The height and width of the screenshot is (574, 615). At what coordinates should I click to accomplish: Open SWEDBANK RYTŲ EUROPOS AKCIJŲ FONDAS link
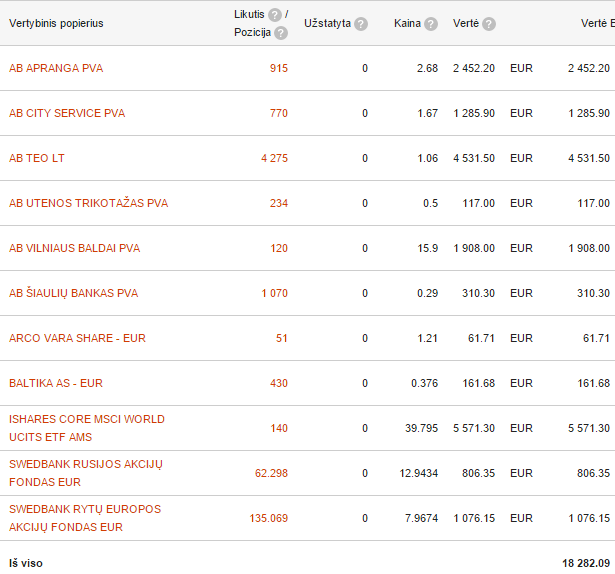coord(85,518)
